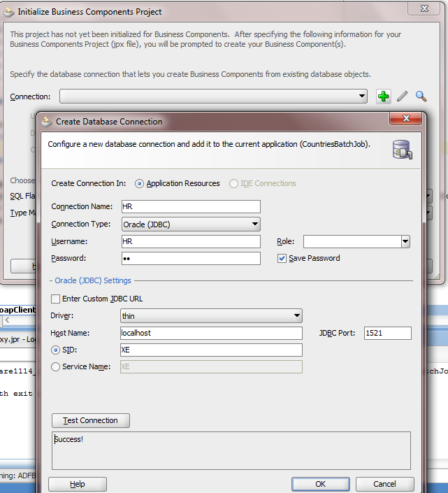Click the database icon in dialog header
The width and height of the screenshot is (448, 493).
(402, 149)
